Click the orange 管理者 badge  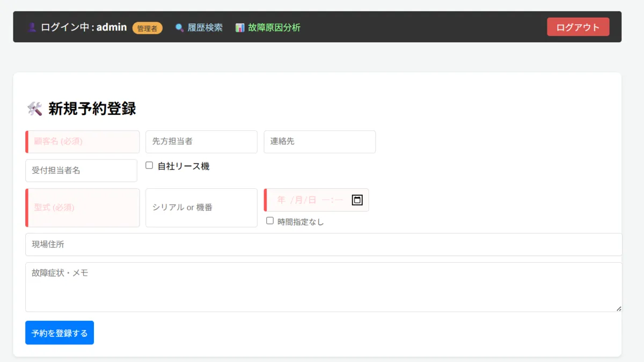(147, 28)
